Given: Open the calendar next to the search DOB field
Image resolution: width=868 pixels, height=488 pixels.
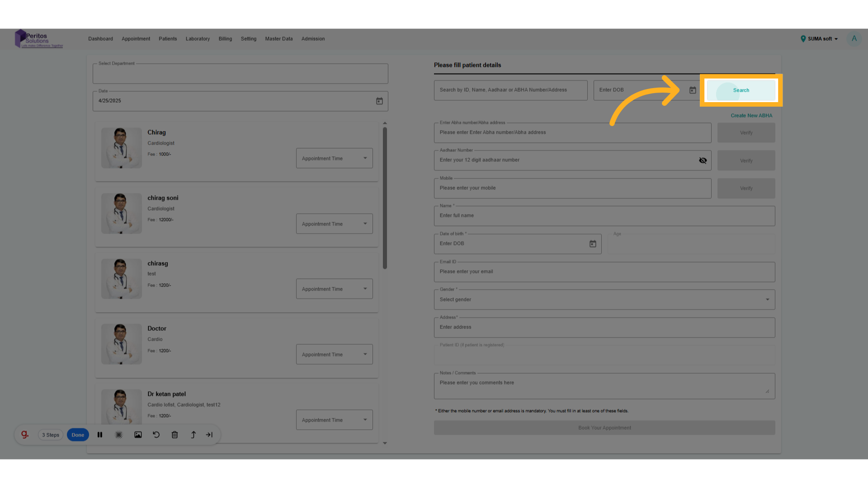Looking at the screenshot, I should tap(693, 90).
